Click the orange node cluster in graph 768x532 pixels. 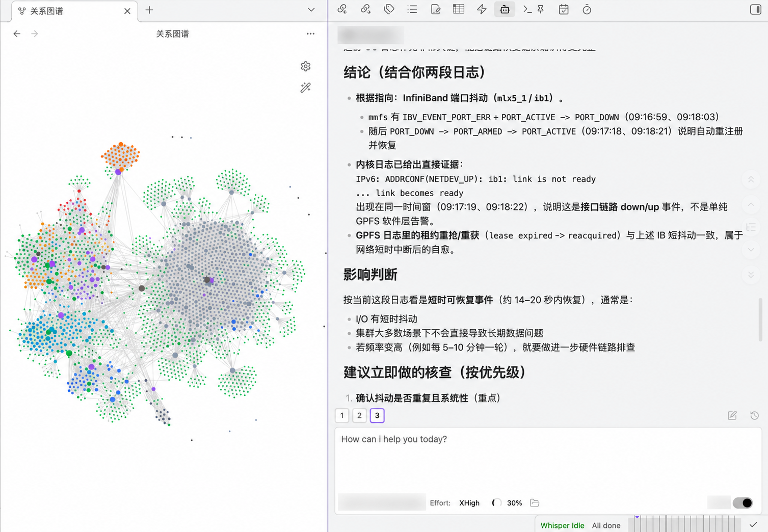[x=120, y=155]
